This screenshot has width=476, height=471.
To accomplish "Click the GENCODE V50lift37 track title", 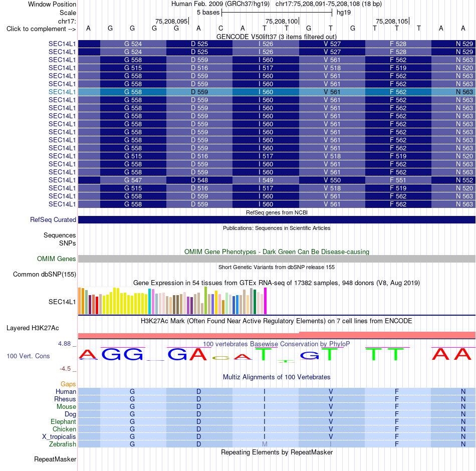I will pyautogui.click(x=277, y=37).
